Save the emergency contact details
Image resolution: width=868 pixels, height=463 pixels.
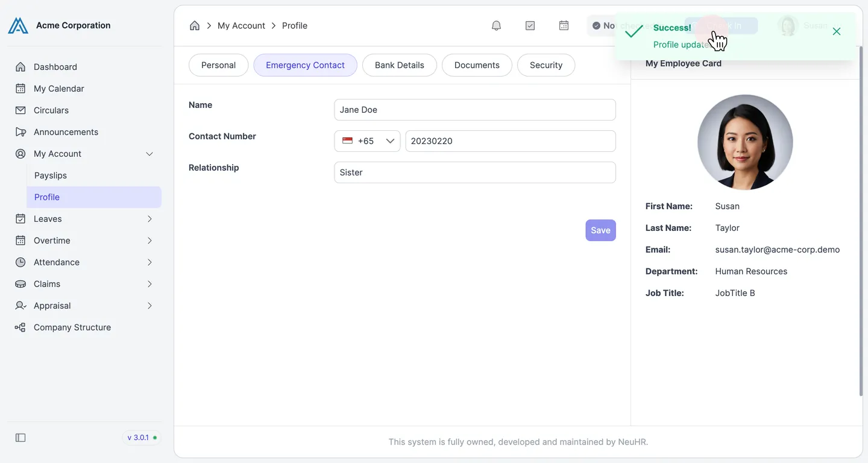tap(600, 230)
